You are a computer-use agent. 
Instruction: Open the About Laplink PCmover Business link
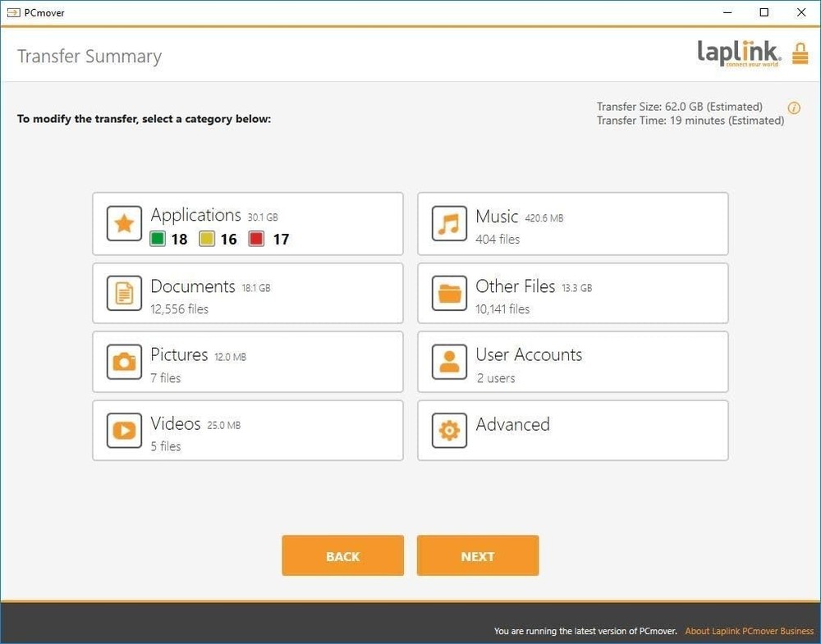tap(749, 631)
